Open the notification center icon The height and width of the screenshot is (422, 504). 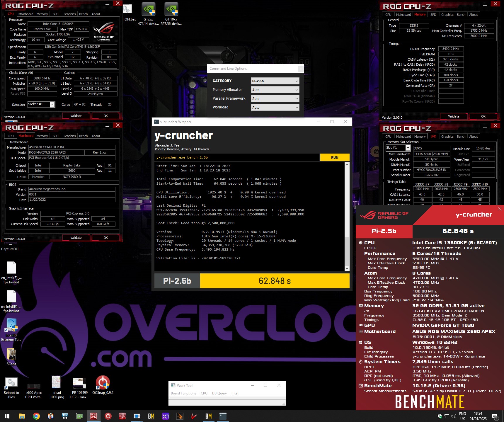pos(495,416)
